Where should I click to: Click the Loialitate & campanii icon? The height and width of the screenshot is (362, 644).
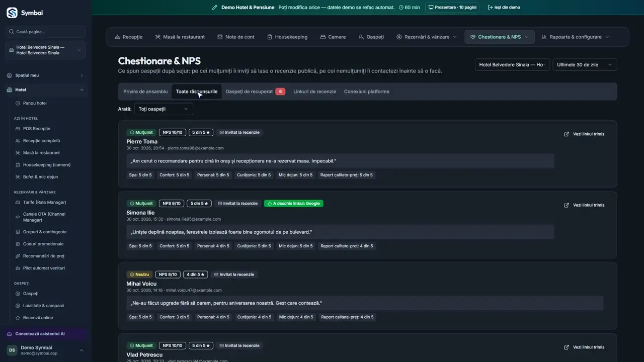click(x=18, y=306)
